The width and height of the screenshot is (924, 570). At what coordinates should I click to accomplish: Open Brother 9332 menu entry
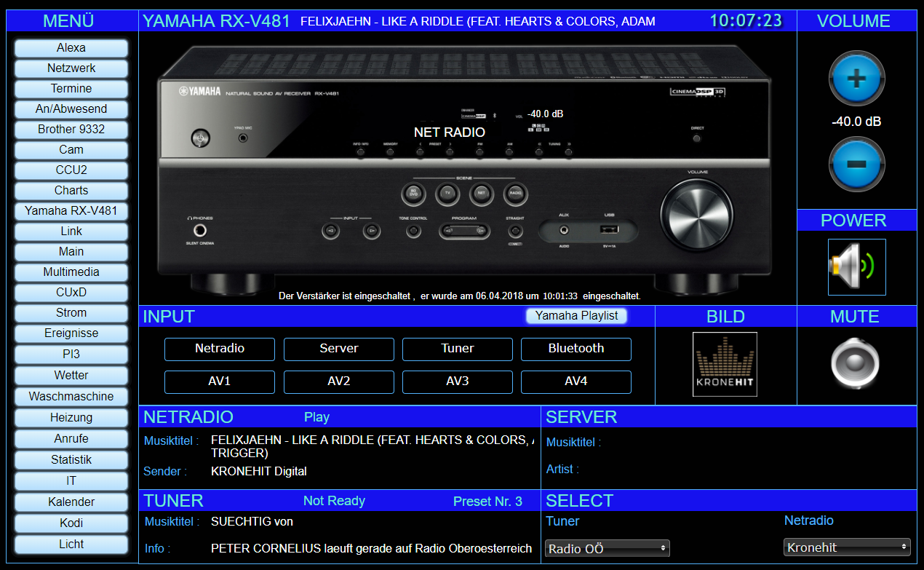point(71,130)
